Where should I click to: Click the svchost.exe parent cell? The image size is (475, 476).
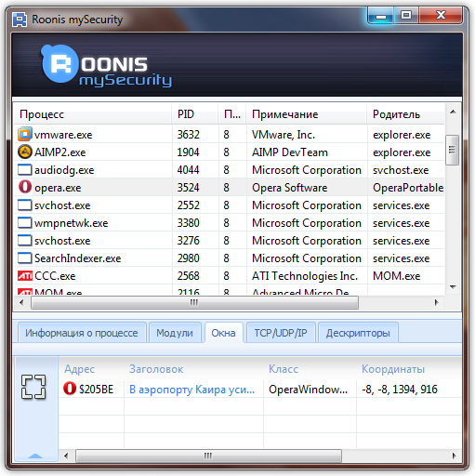401,170
